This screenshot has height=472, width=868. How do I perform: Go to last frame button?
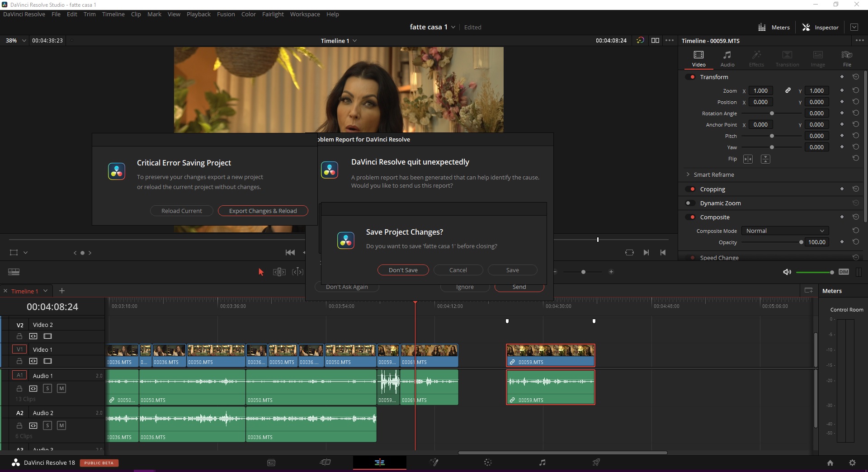click(x=663, y=252)
